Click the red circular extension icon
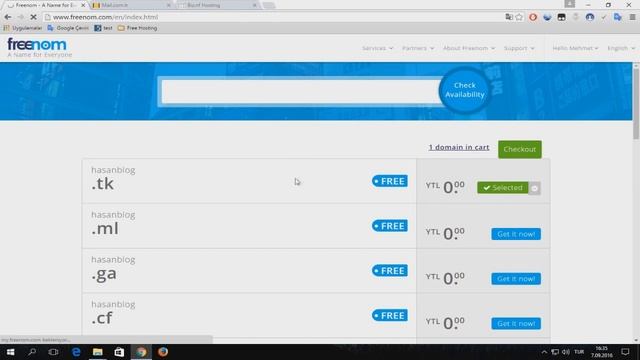Image resolution: width=640 pixels, height=360 pixels. coord(533,17)
